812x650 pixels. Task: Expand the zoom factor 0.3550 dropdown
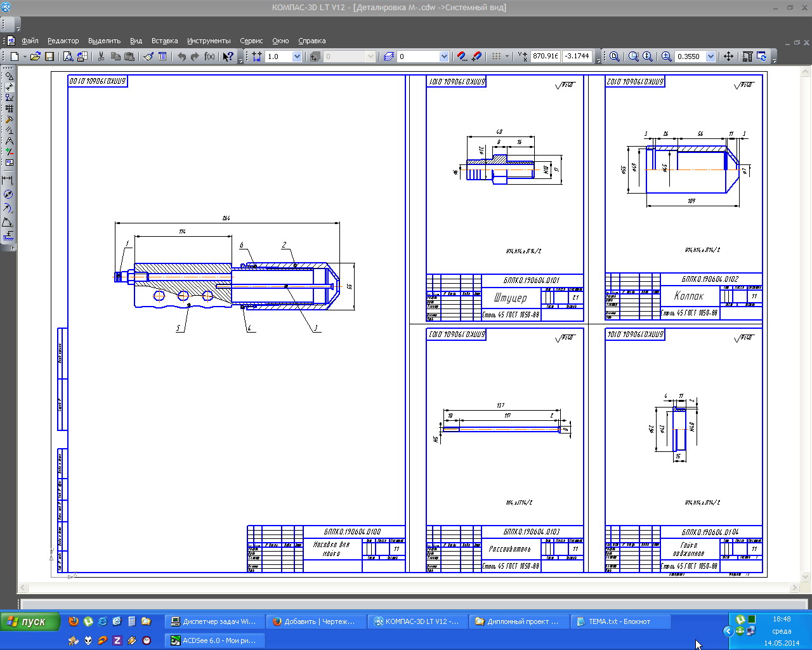point(710,56)
